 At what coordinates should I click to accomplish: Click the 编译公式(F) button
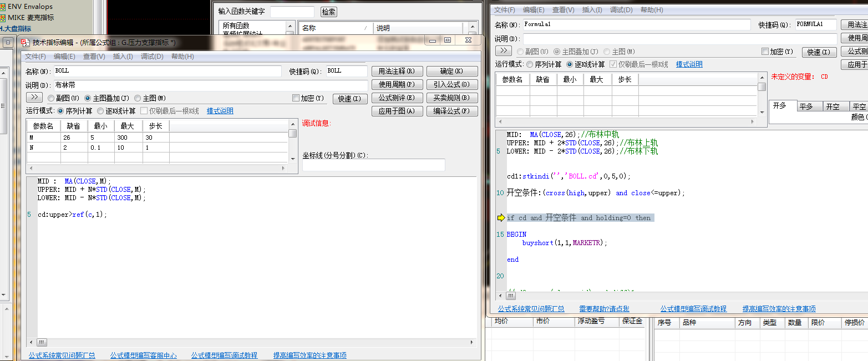tap(451, 111)
